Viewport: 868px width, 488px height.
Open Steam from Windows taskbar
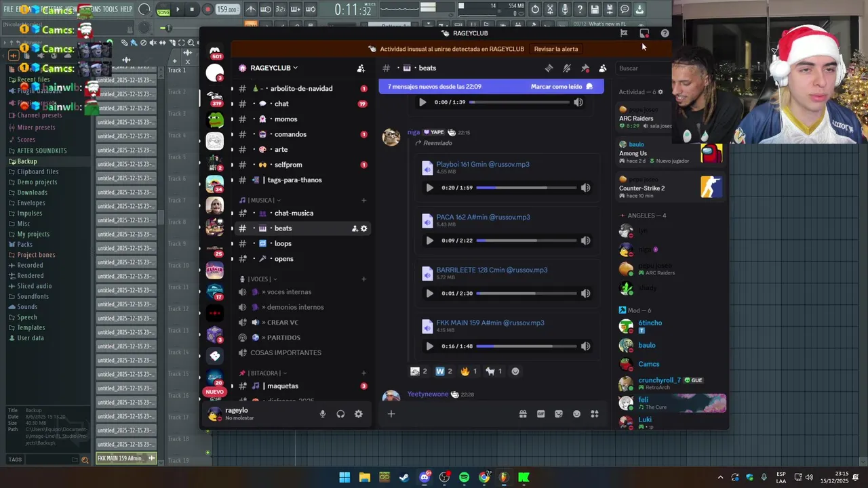404,477
